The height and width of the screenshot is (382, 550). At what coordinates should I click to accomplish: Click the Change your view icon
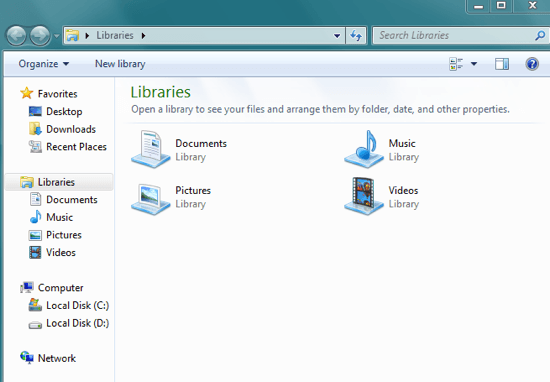[456, 64]
